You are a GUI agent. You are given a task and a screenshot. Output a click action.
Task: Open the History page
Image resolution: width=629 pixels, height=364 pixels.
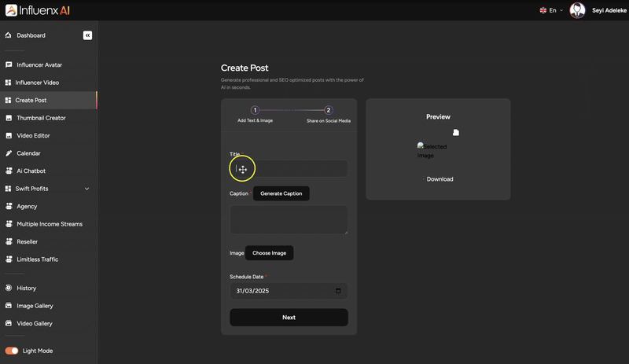[26, 288]
